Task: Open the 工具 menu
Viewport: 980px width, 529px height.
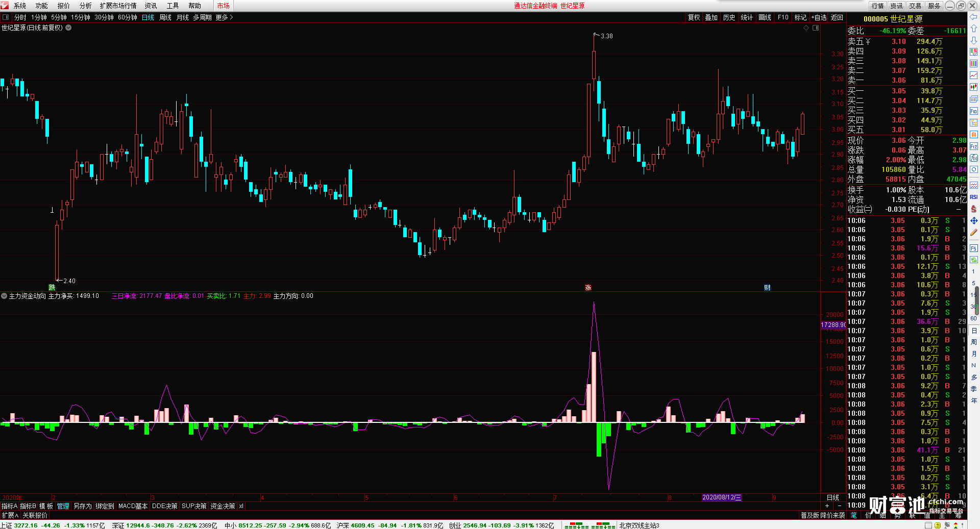Action: click(x=173, y=6)
